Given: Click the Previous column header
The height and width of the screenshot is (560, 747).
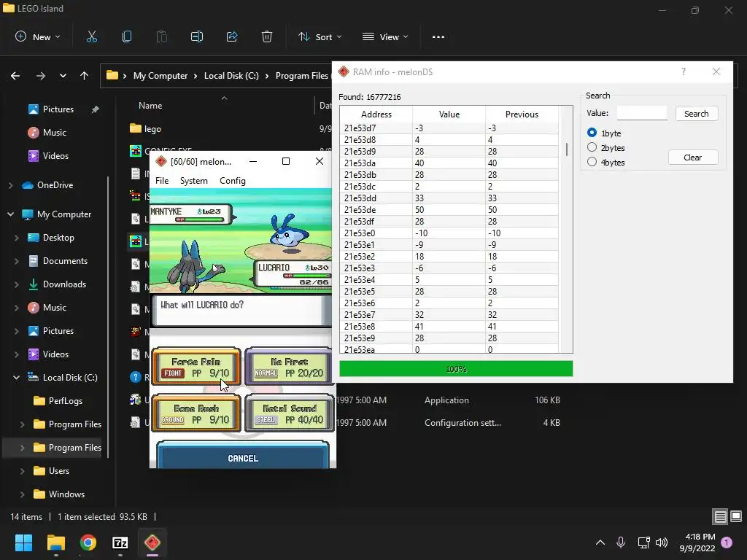Looking at the screenshot, I should tap(522, 114).
